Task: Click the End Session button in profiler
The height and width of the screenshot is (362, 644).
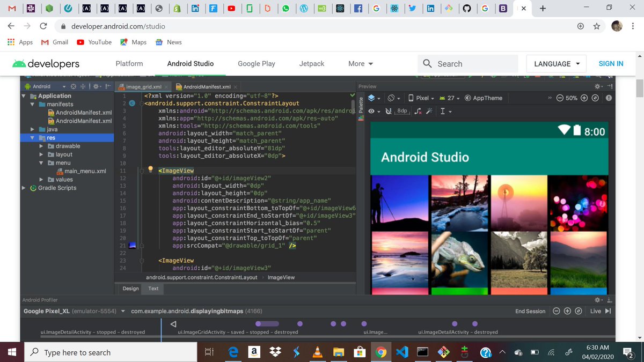Action: coord(530,311)
